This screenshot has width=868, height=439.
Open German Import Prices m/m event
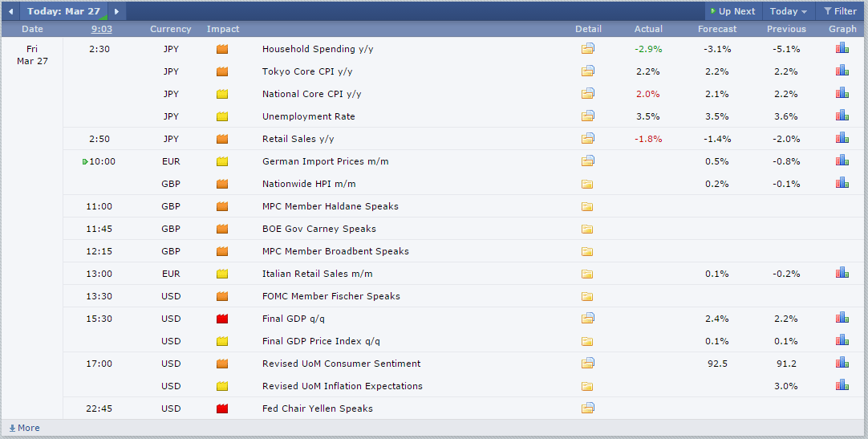pyautogui.click(x=326, y=161)
